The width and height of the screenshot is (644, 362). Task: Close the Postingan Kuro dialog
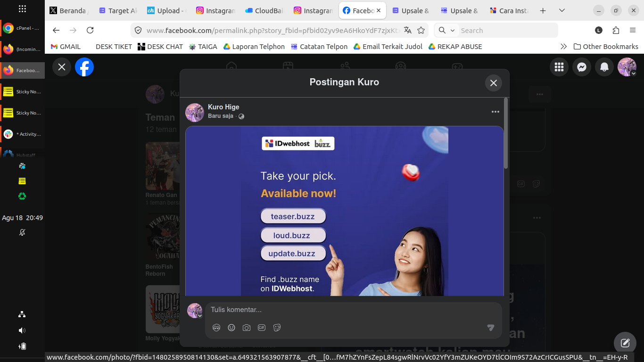click(494, 83)
